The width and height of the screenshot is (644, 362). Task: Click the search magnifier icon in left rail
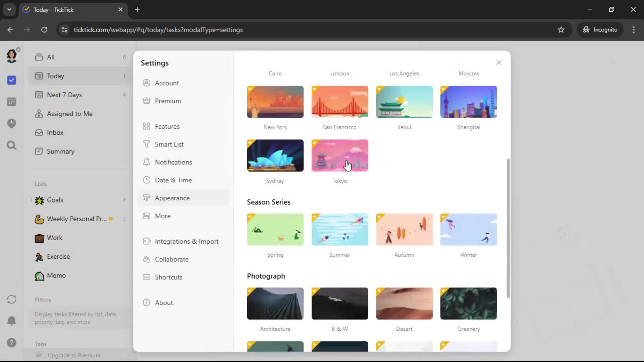pos(11,145)
